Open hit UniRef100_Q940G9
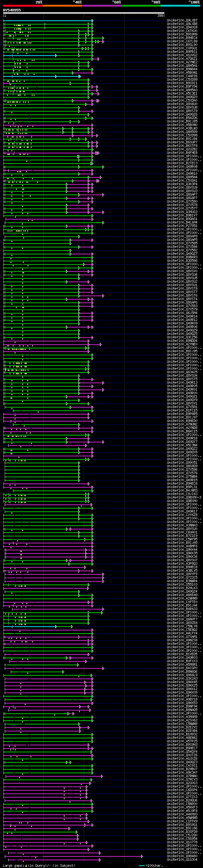The width and height of the screenshot is (203, 868). click(182, 27)
